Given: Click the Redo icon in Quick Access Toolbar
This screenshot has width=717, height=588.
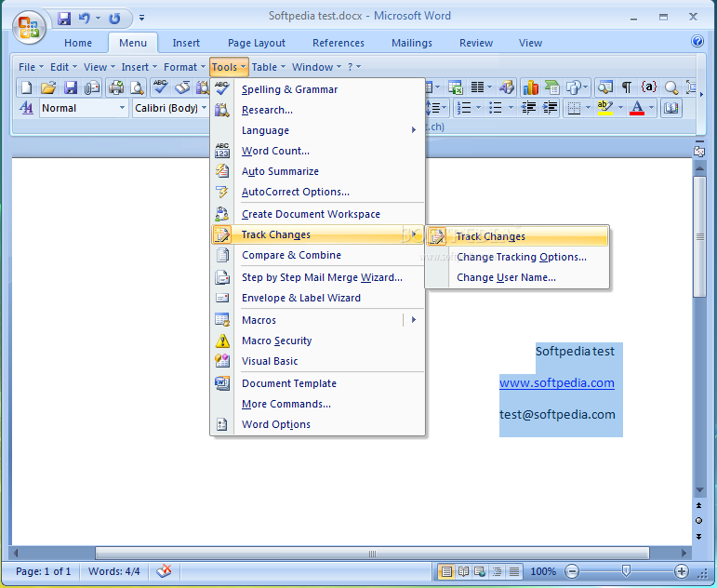Looking at the screenshot, I should [x=114, y=19].
